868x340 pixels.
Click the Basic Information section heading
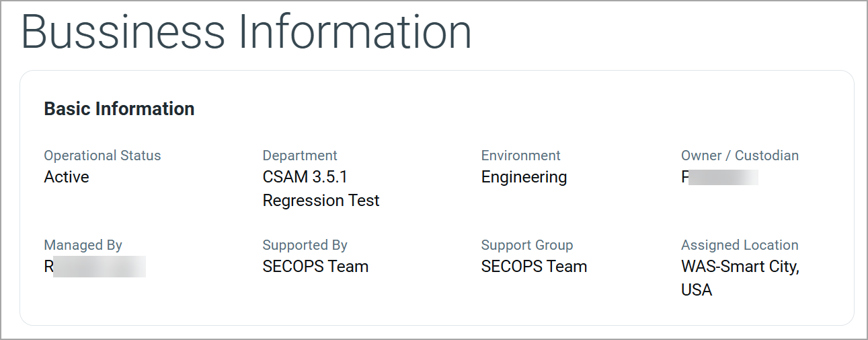coord(119,109)
